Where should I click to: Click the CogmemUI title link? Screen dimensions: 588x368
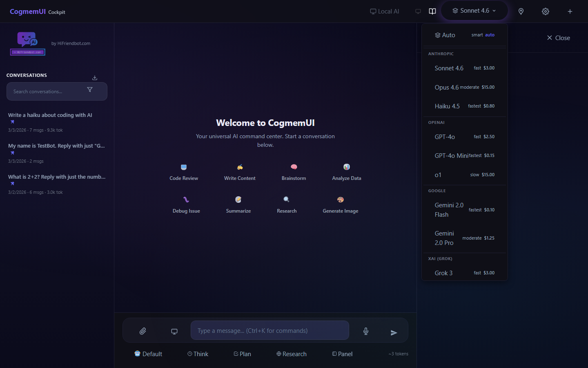pyautogui.click(x=28, y=11)
